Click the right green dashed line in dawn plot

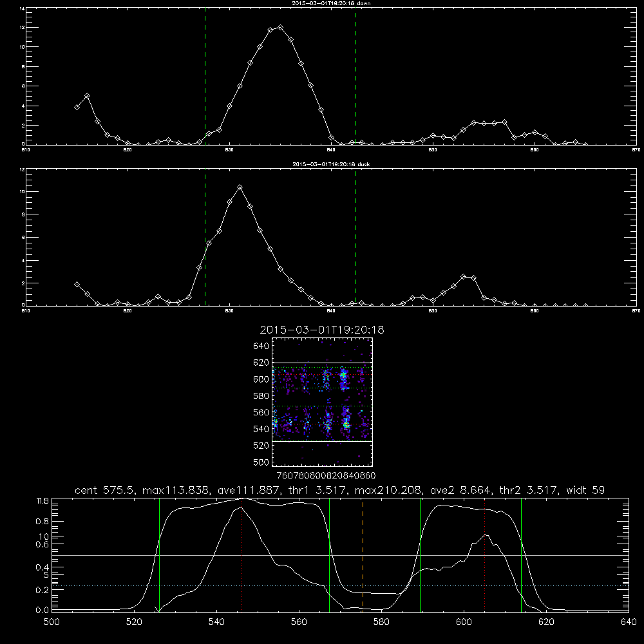pyautogui.click(x=355, y=76)
